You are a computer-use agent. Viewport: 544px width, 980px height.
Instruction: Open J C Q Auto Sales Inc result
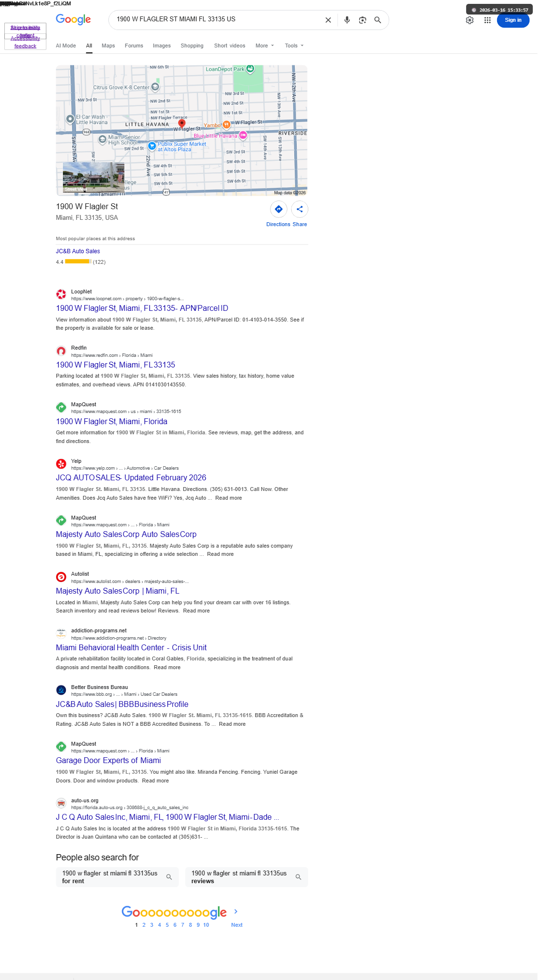pyautogui.click(x=167, y=817)
